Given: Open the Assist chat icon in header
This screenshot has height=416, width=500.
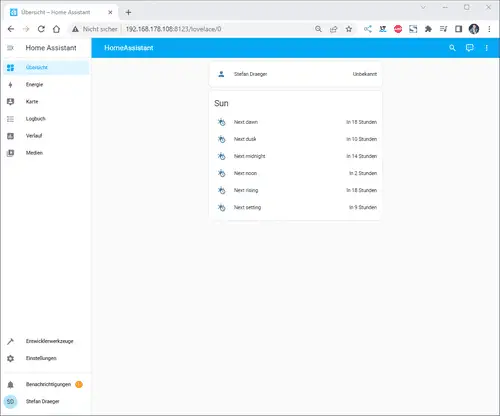Looking at the screenshot, I should [469, 48].
